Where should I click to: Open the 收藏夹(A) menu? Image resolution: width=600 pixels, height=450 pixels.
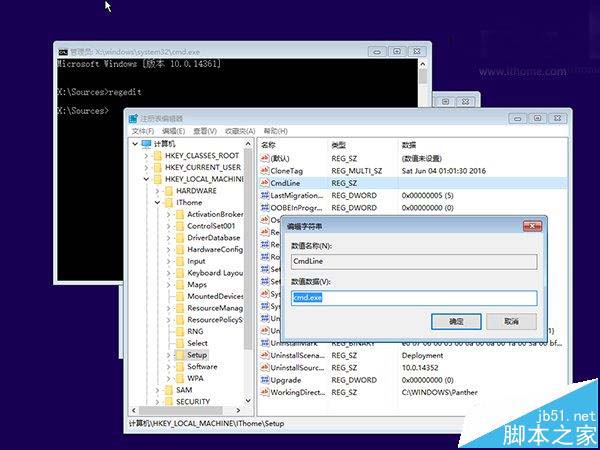[x=240, y=131]
